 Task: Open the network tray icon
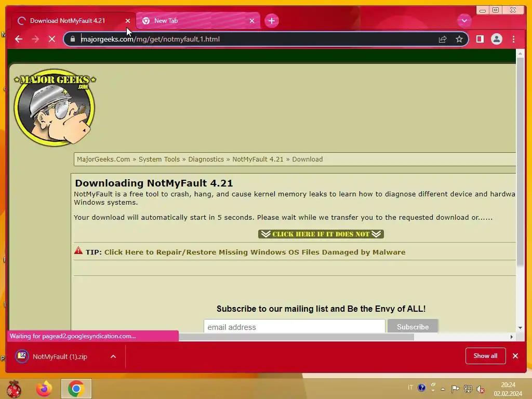point(468,389)
